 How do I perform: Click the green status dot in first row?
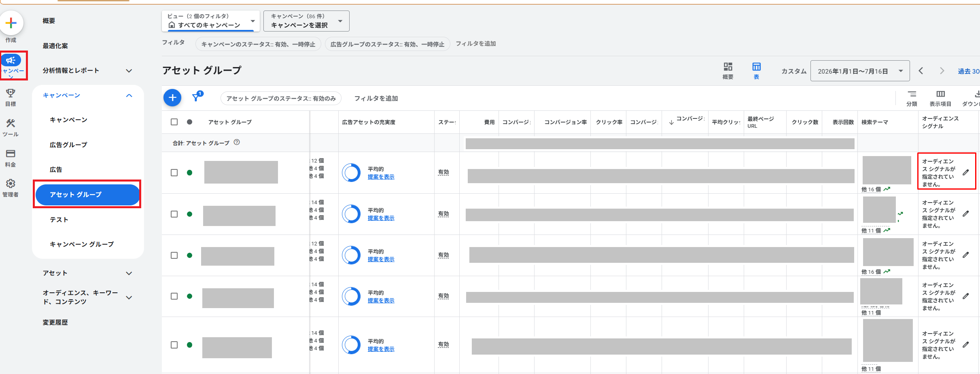coord(189,173)
